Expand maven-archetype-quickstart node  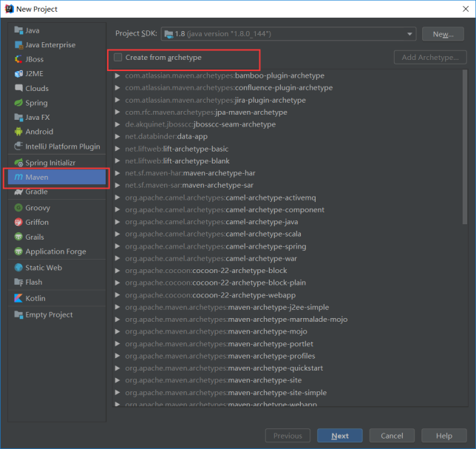[118, 368]
